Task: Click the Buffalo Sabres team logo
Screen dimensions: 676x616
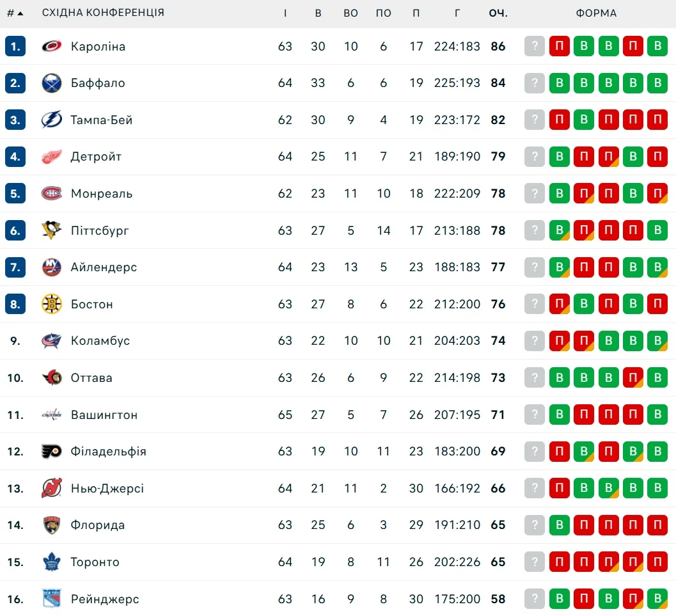Action: [x=52, y=83]
